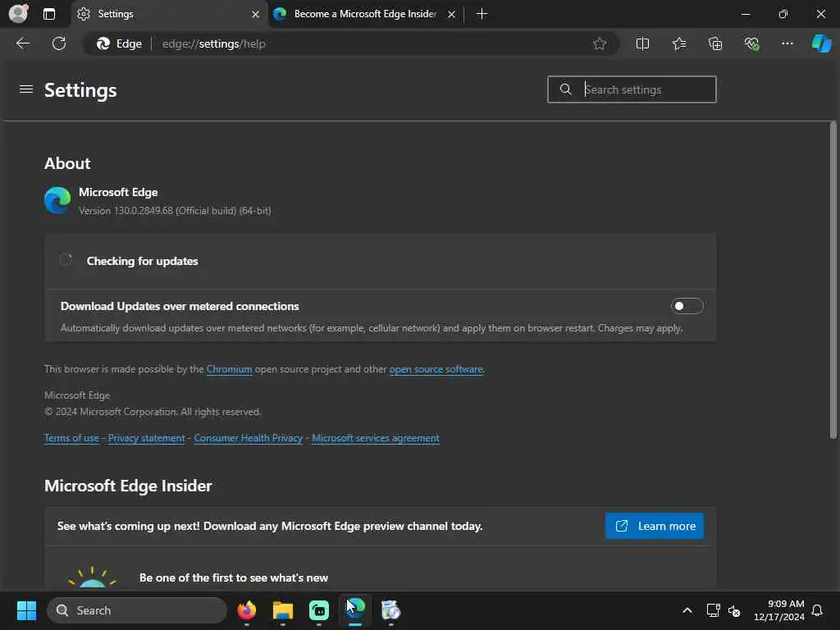The height and width of the screenshot is (630, 840).
Task: Click the vertical page scrollbar
Action: (833, 281)
